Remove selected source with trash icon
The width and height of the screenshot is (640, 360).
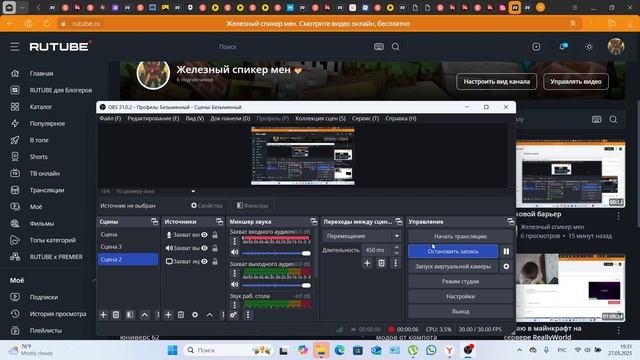click(x=181, y=315)
